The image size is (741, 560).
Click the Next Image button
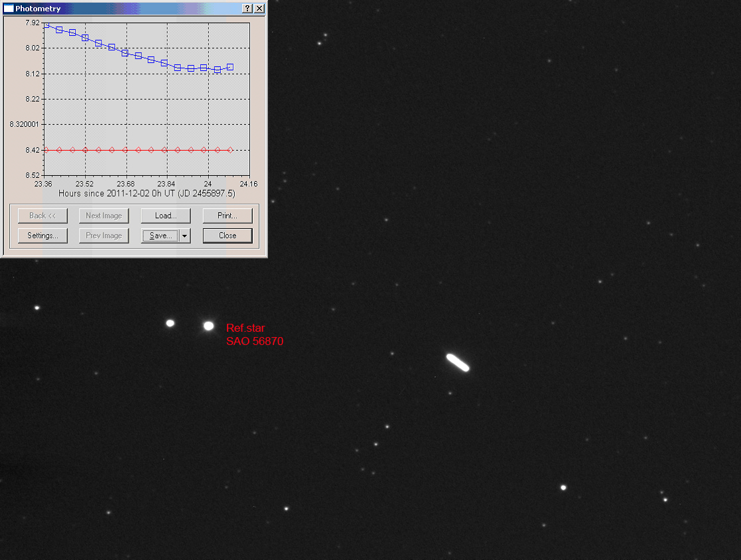coord(104,216)
